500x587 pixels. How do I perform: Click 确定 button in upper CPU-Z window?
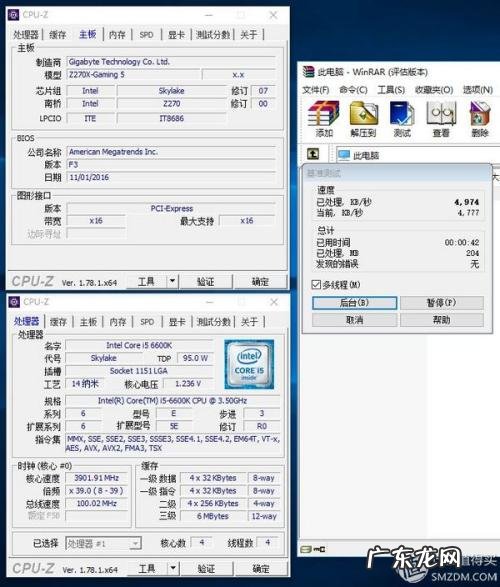(260, 281)
